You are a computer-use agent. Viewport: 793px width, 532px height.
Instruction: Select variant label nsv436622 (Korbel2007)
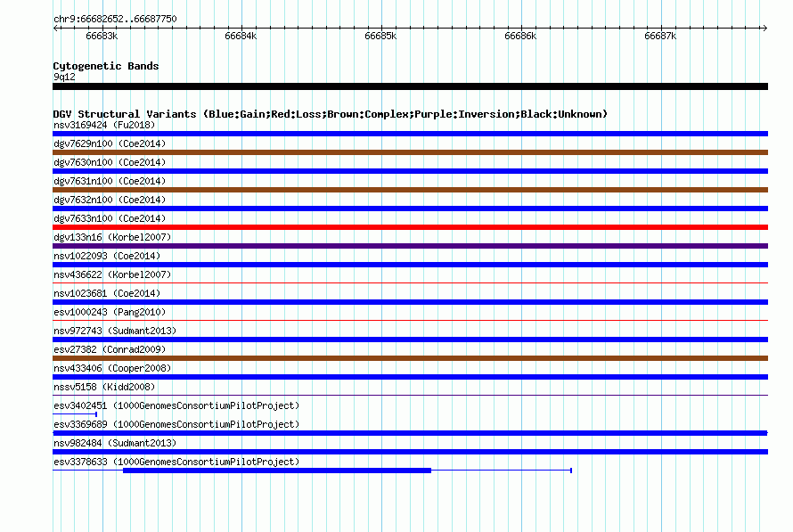[112, 274]
